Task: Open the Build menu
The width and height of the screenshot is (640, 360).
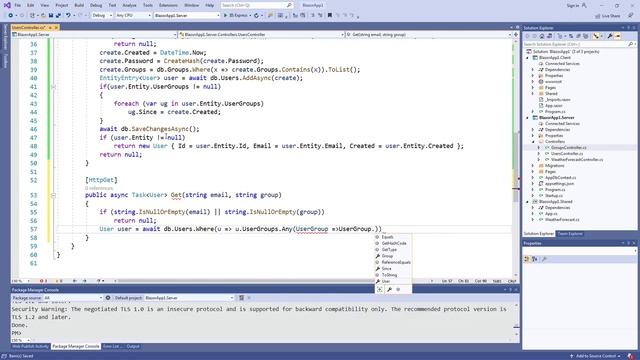Action: [x=79, y=5]
